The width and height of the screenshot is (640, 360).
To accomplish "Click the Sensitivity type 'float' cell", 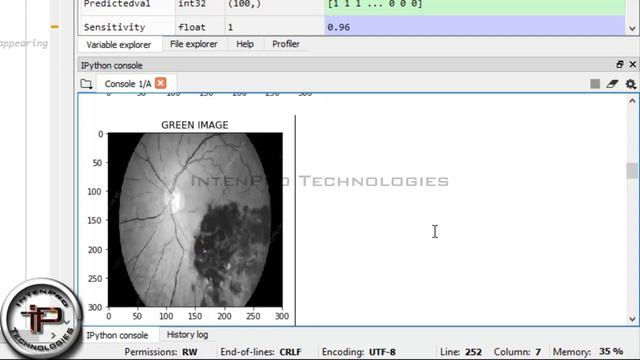I will click(200, 27).
